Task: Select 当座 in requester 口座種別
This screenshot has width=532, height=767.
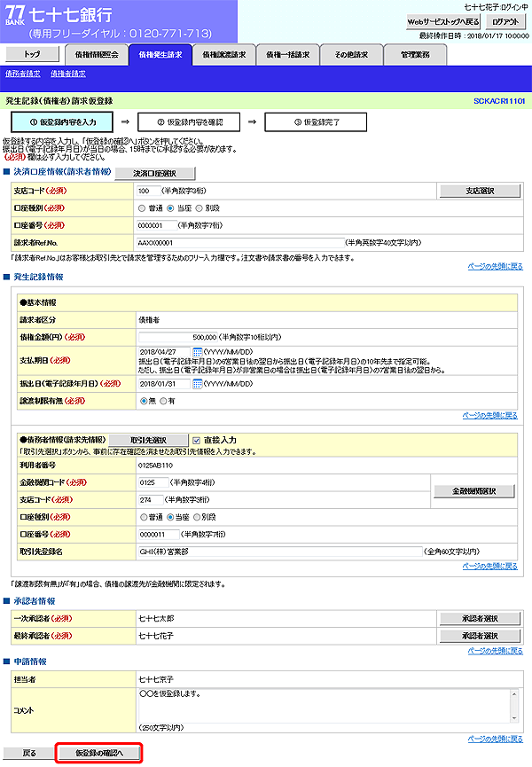Action: coord(170,208)
